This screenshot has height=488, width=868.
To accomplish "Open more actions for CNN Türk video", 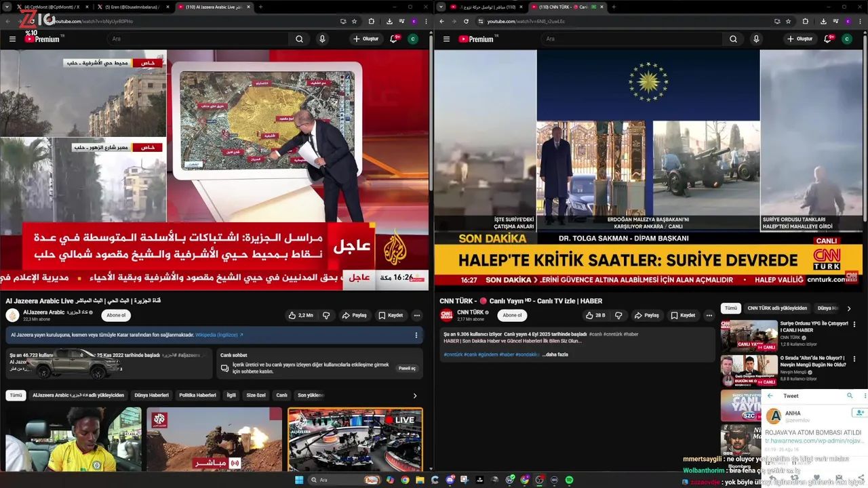I will click(x=709, y=315).
